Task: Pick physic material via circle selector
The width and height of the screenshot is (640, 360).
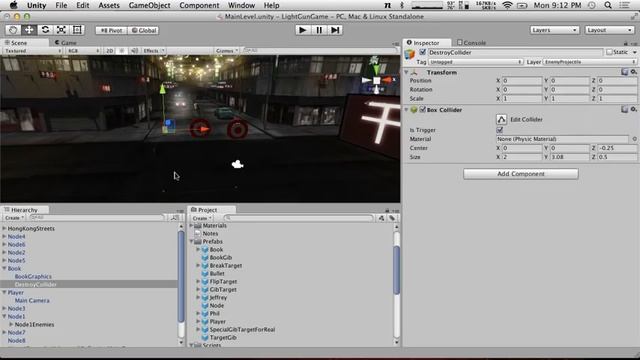Action: (x=634, y=139)
